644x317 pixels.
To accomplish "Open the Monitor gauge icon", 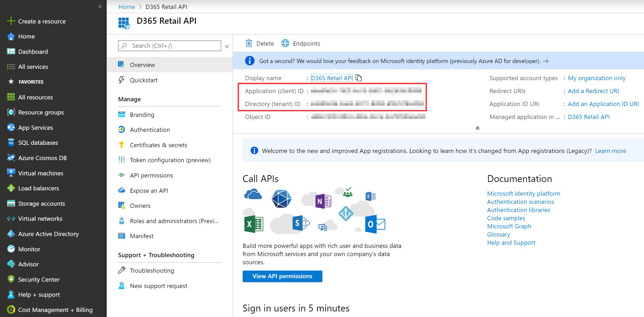I will pos(11,249).
